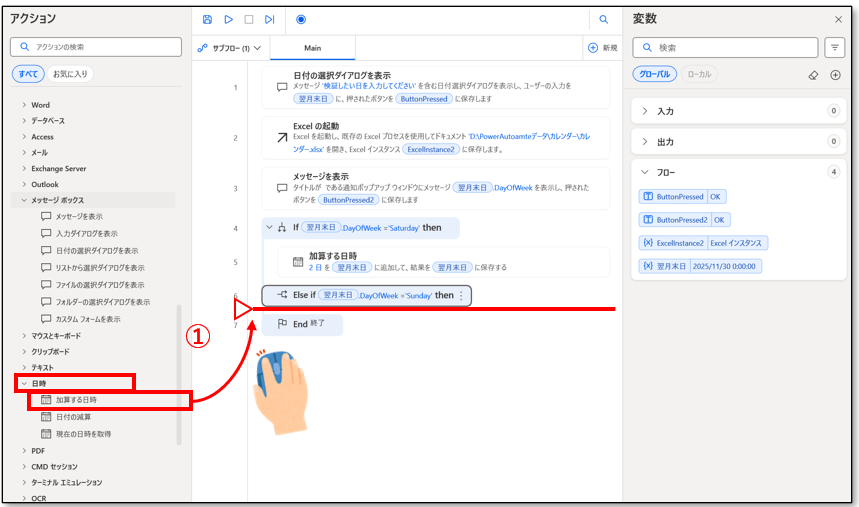This screenshot has width=859, height=507.
Task: Run the flow with the play icon
Action: [228, 19]
